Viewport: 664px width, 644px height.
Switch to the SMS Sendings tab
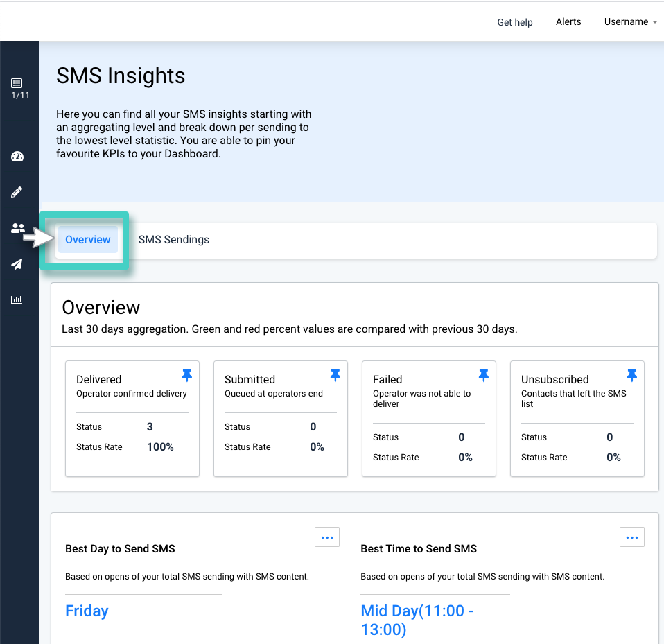pos(173,239)
